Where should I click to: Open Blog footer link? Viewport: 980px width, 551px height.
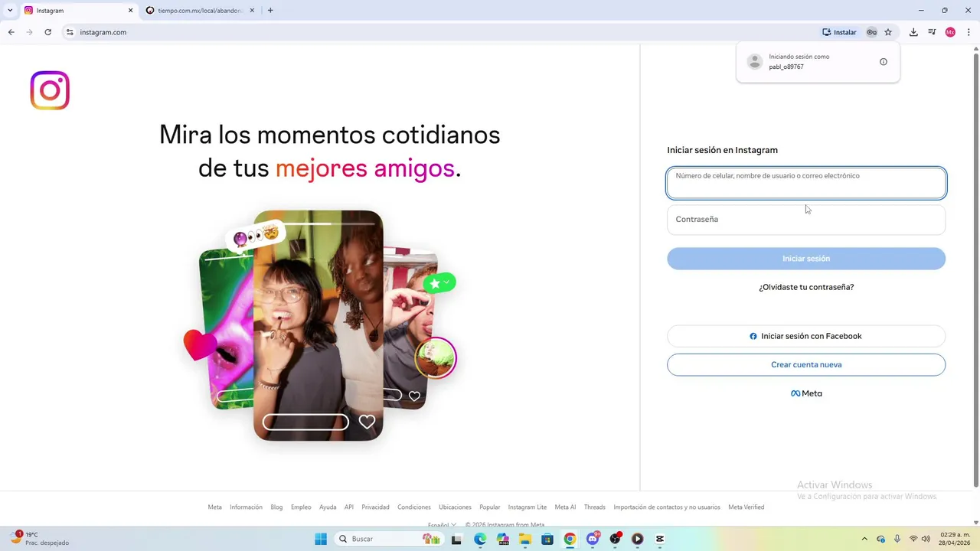click(276, 507)
